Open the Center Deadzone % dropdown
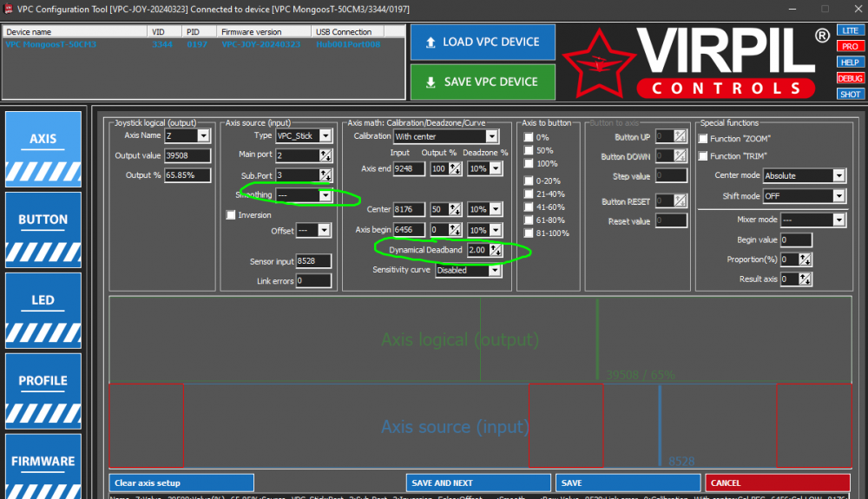 point(496,209)
